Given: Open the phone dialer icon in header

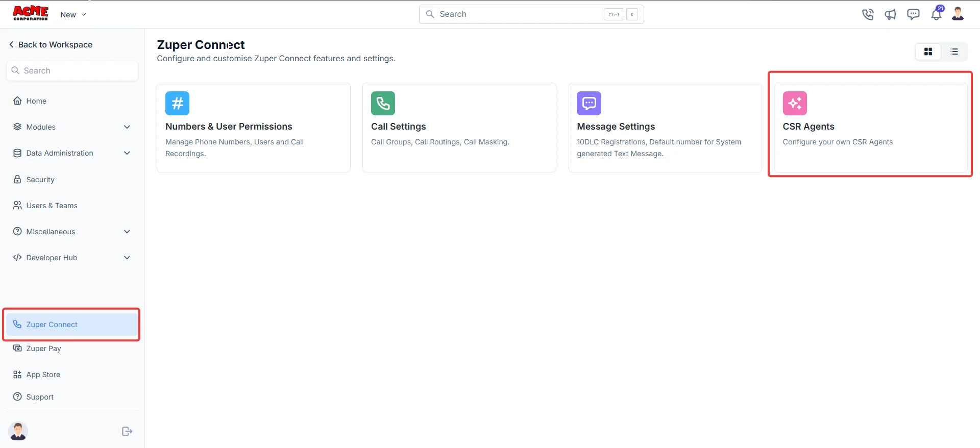Looking at the screenshot, I should click(868, 14).
